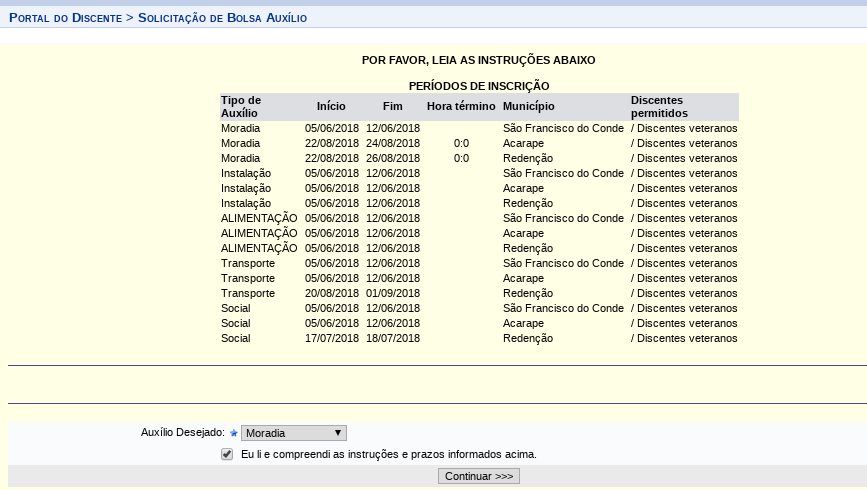Open the Auxílio Desejado dropdown showing Moradia
Screen dimensions: 867x490
pyautogui.click(x=294, y=433)
